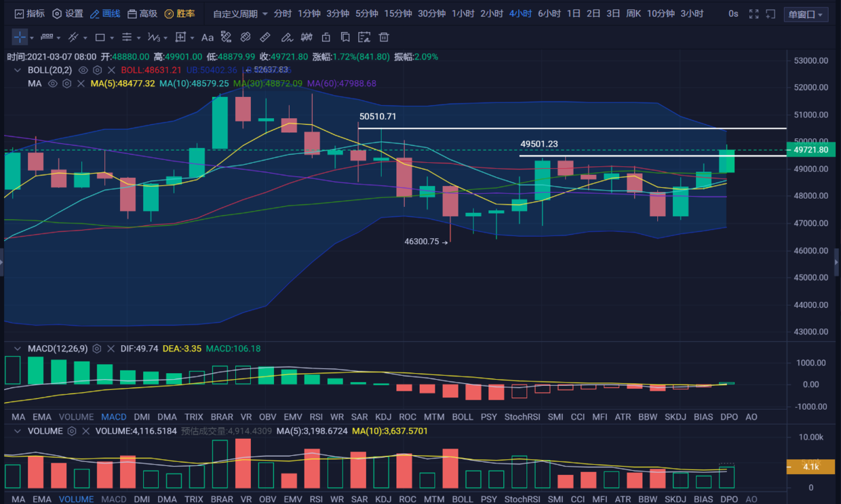Click the lock drawings icon
Screen dimensions: 841x504
326,37
